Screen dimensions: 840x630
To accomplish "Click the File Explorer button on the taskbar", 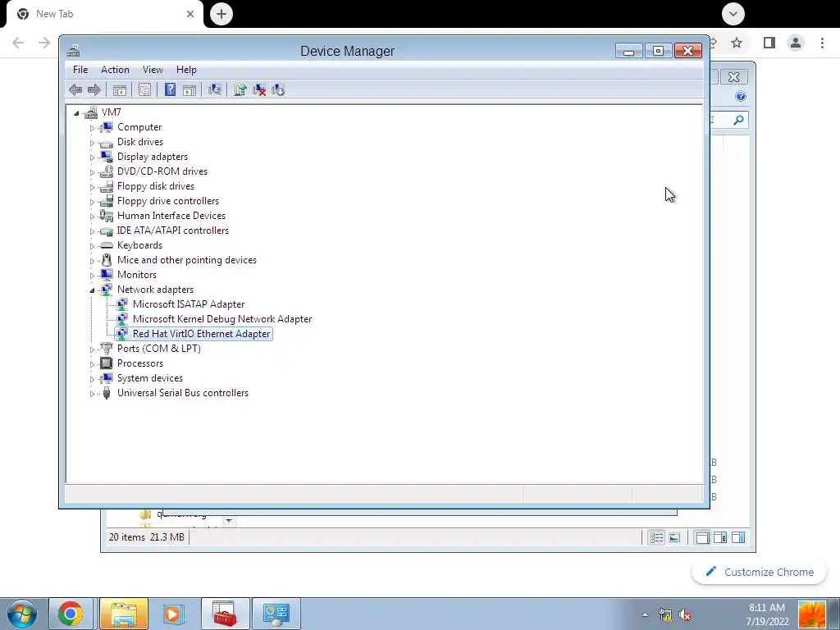I will [x=124, y=614].
